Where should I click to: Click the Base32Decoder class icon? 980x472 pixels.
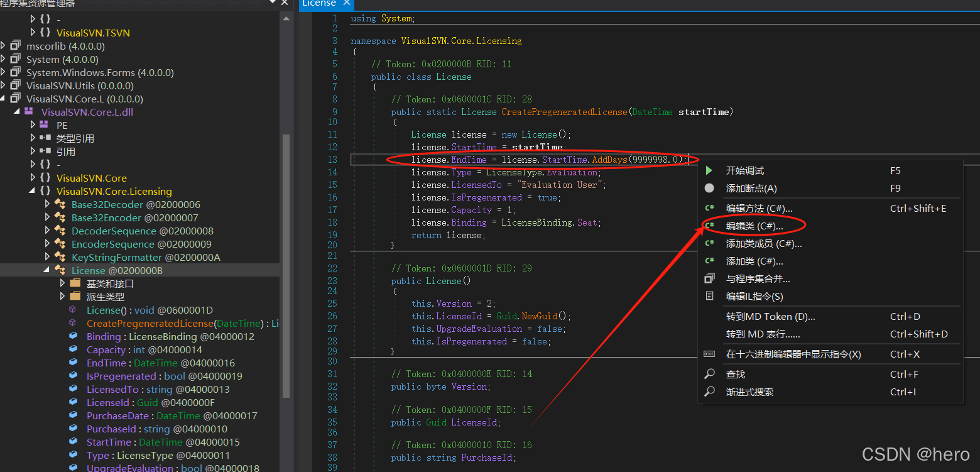pos(60,204)
